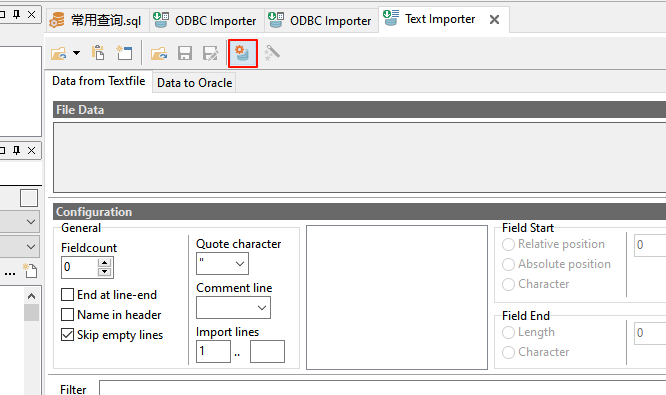Open the Comment line dropdown
This screenshot has width=666, height=395.
(x=262, y=308)
